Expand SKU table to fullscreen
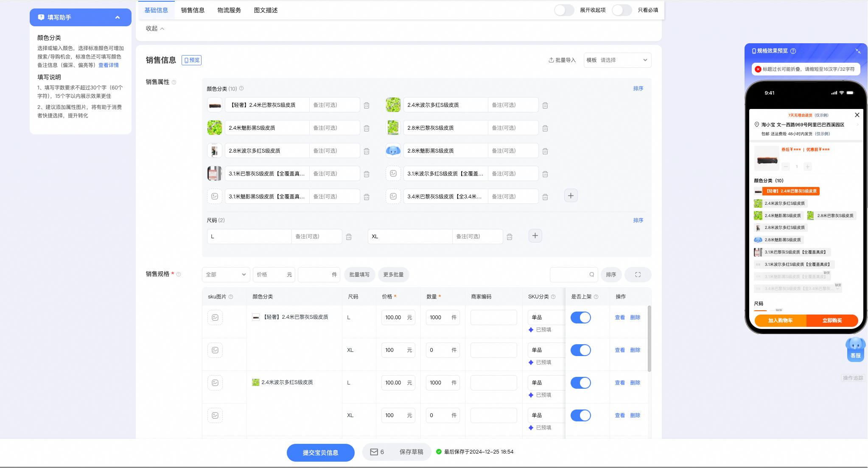Image resolution: width=868 pixels, height=468 pixels. [x=638, y=275]
